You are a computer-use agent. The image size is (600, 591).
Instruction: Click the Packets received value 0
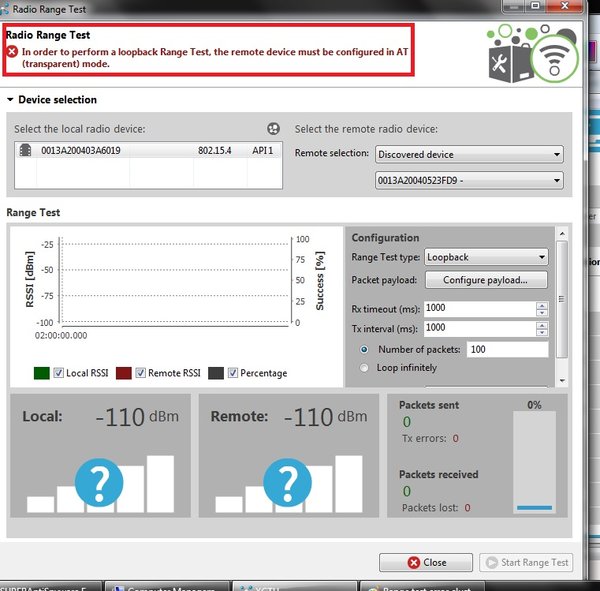point(407,491)
